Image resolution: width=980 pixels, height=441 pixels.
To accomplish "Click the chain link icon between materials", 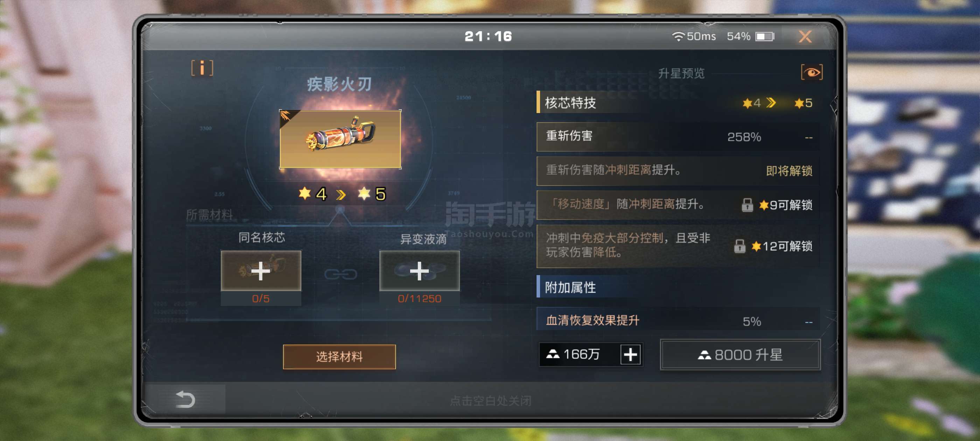I will pyautogui.click(x=341, y=274).
